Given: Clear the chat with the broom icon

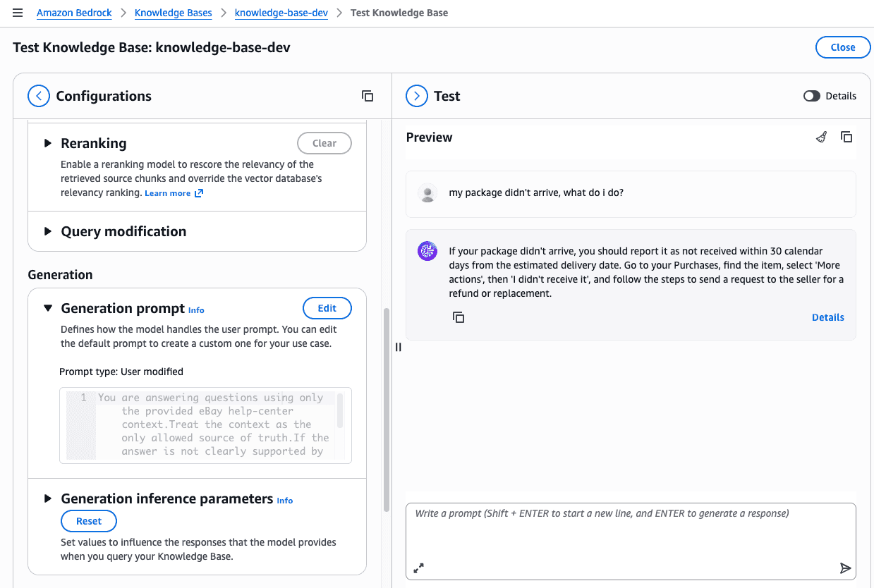Looking at the screenshot, I should click(821, 137).
